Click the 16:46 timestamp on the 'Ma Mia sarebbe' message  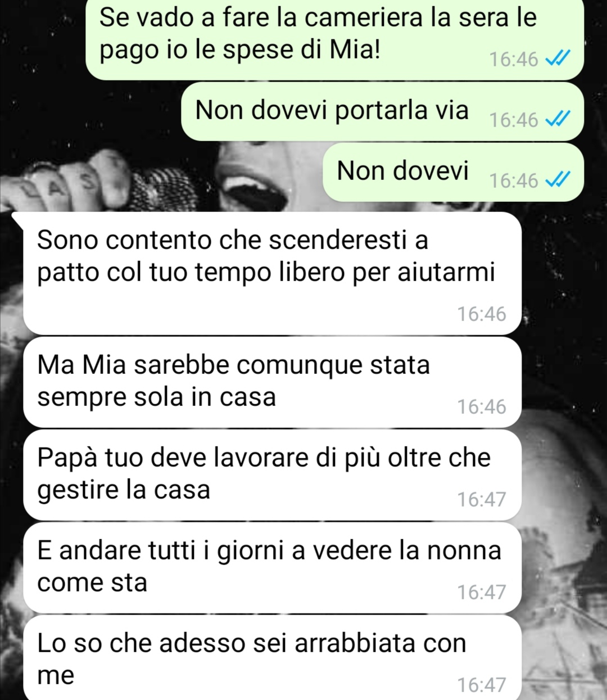482,407
